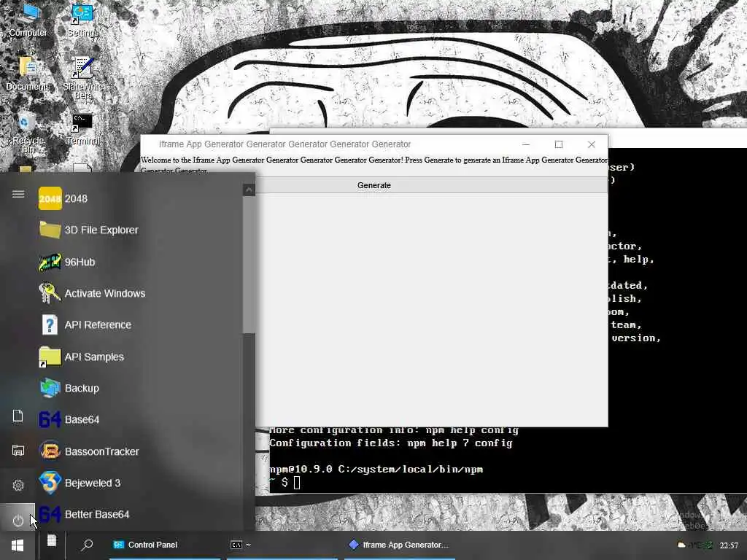Viewport: 747px width, 560px height.
Task: Open 96Hub app entry
Action: [67, 262]
